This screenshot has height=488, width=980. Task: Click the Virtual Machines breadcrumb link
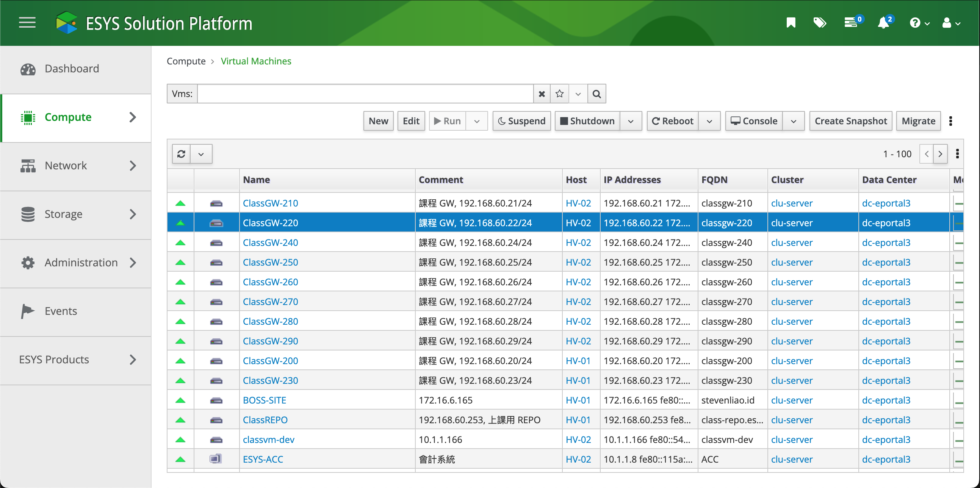coord(256,61)
